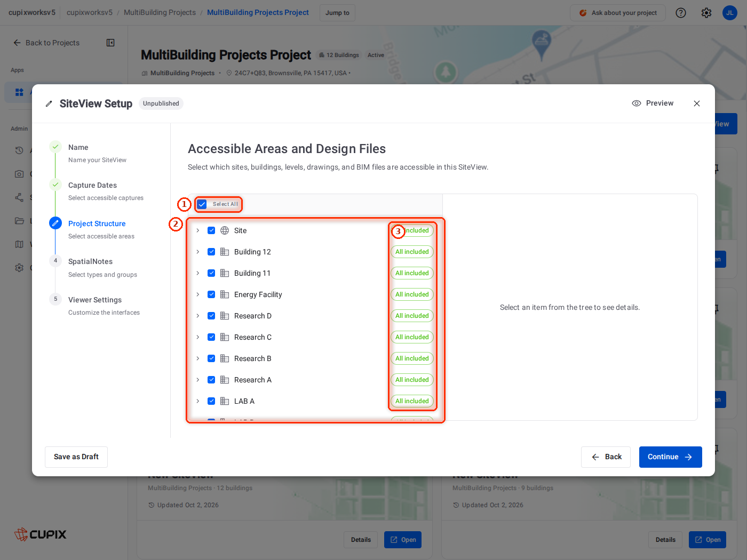Collapse the sidebar using the panel icon
747x560 pixels.
[x=110, y=43]
